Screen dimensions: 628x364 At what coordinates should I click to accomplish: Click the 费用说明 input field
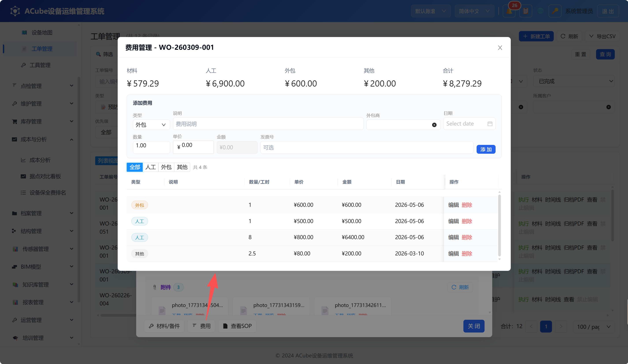tap(268, 124)
